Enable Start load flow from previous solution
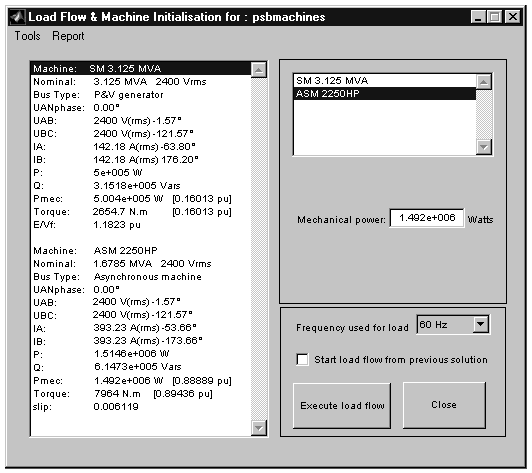Image resolution: width=532 pixels, height=473 pixels. pos(302,359)
